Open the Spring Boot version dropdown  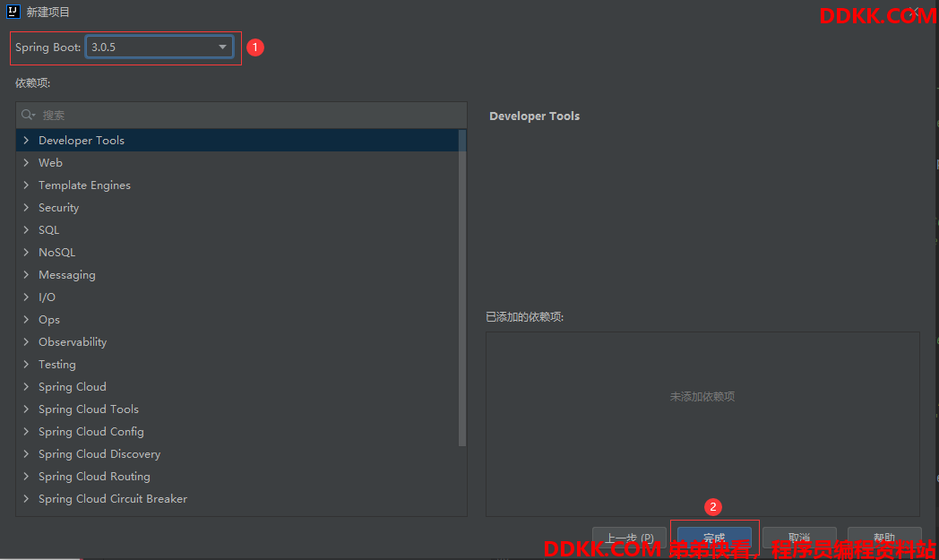click(159, 47)
